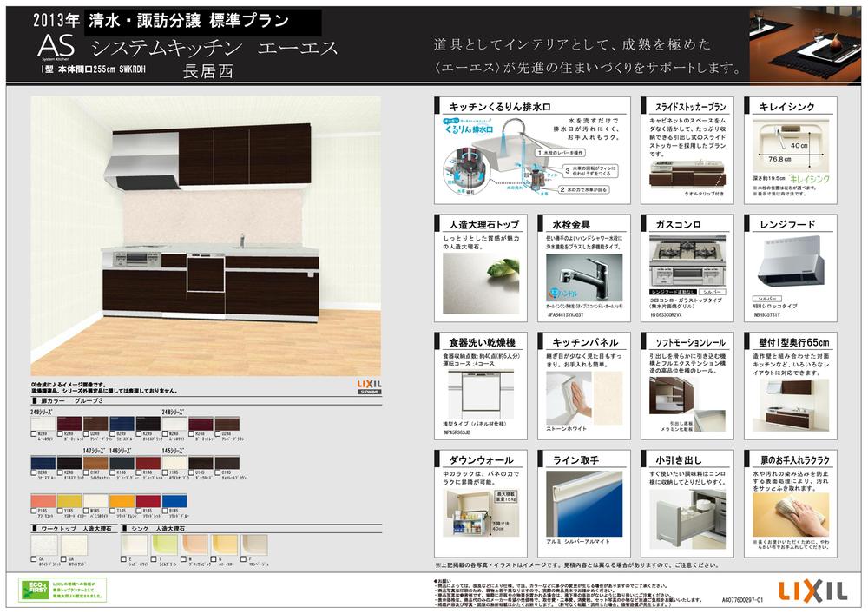Pick the bright blue B145 door color swatch
The height and width of the screenshot is (614, 868).
pyautogui.click(x=176, y=500)
